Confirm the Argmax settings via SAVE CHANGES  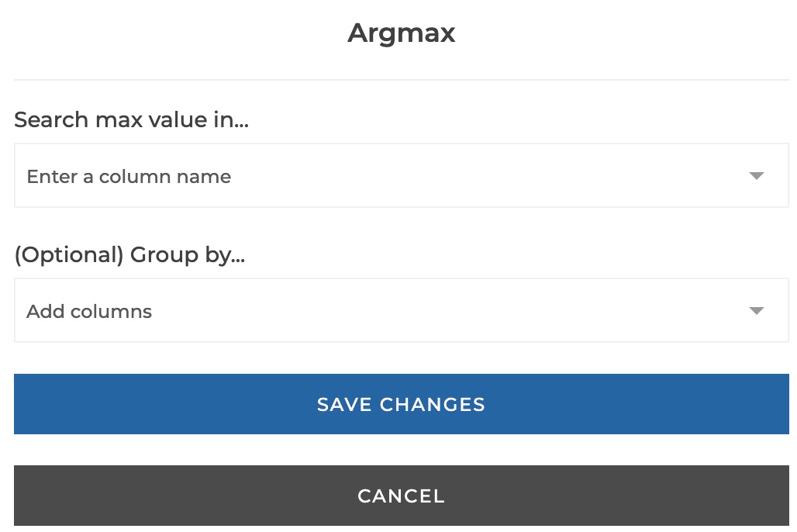(401, 404)
